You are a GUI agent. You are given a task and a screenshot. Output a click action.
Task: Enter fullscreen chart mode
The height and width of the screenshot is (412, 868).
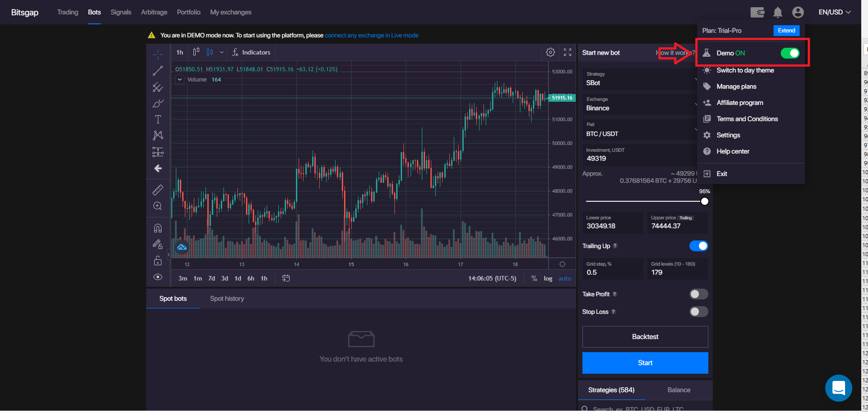(x=568, y=53)
